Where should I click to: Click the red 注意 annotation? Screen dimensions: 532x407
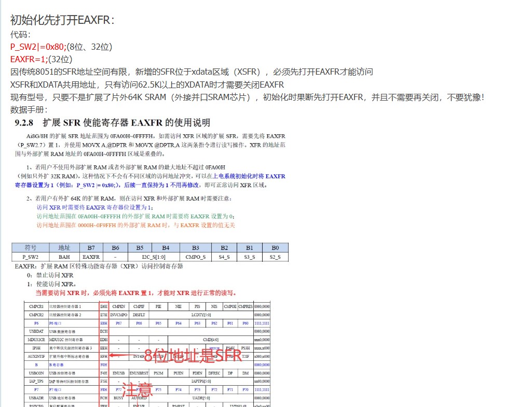coord(137,389)
